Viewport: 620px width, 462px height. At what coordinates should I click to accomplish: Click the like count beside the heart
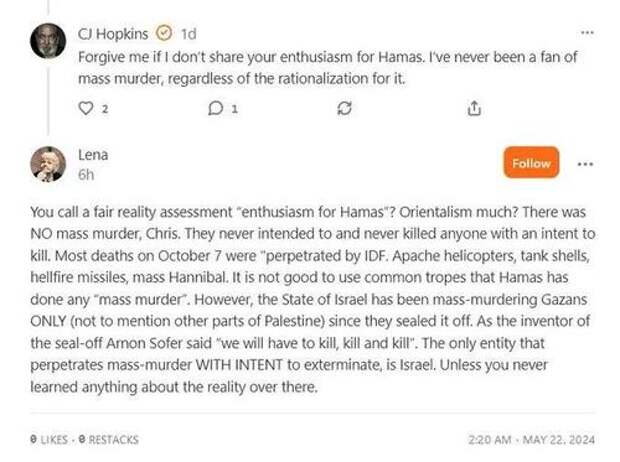pos(104,109)
